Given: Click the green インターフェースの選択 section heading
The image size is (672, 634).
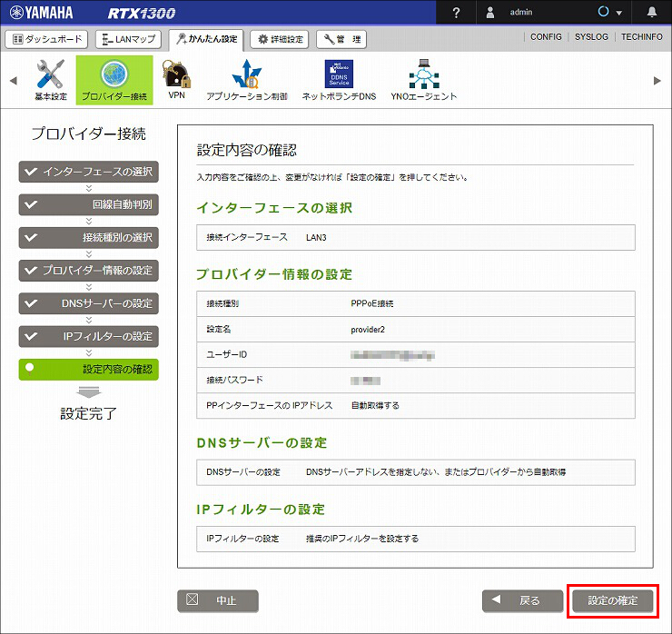Looking at the screenshot, I should tap(274, 208).
